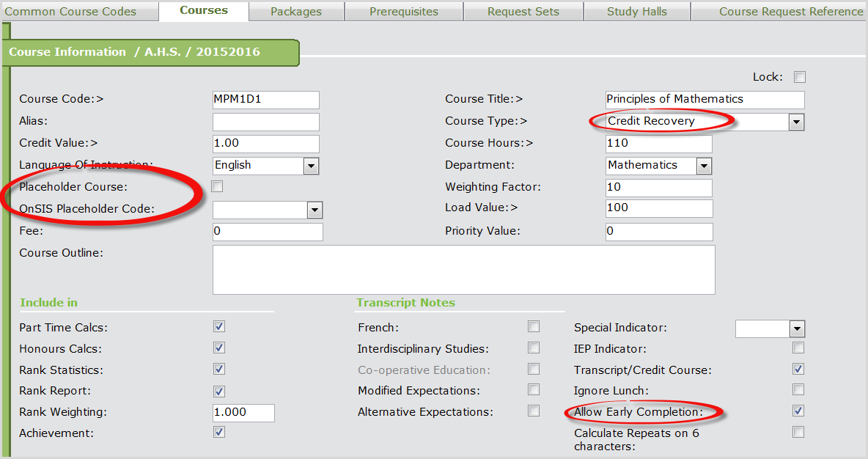
Task: Open the Language Of Instruction dropdown
Action: click(311, 166)
